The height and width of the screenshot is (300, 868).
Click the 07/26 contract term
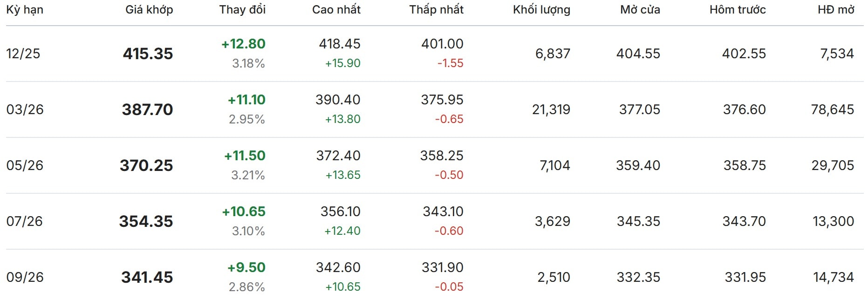[24, 221]
